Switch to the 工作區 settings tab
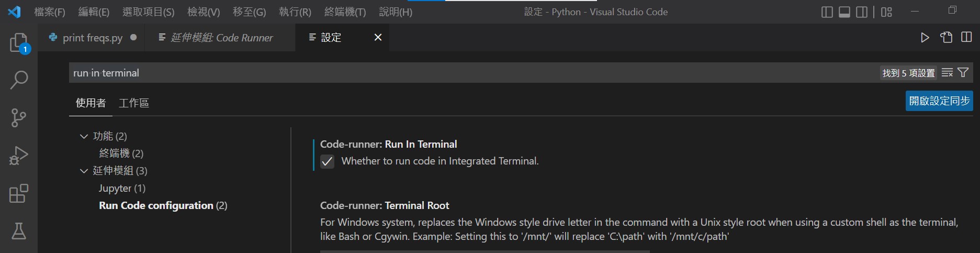This screenshot has width=980, height=253. tap(134, 103)
